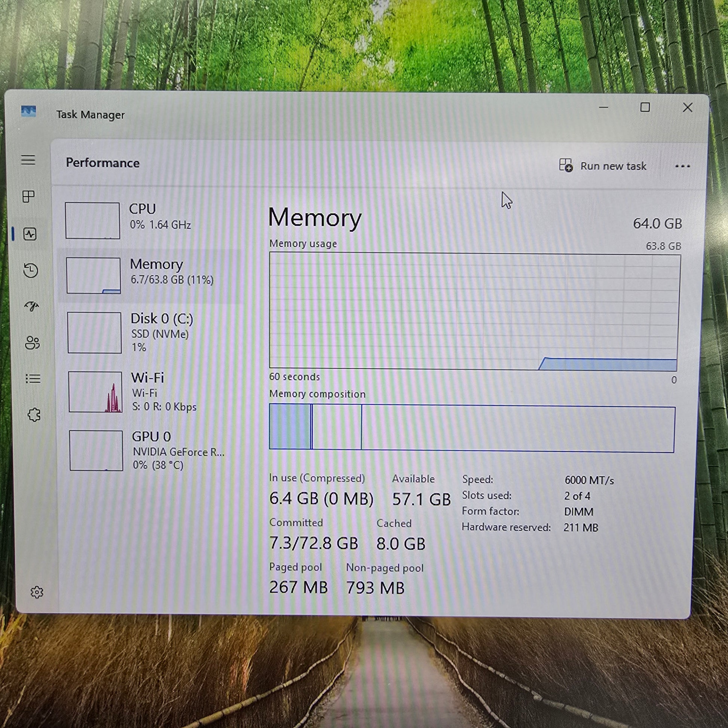Select the Performance page icon

[x=30, y=234]
